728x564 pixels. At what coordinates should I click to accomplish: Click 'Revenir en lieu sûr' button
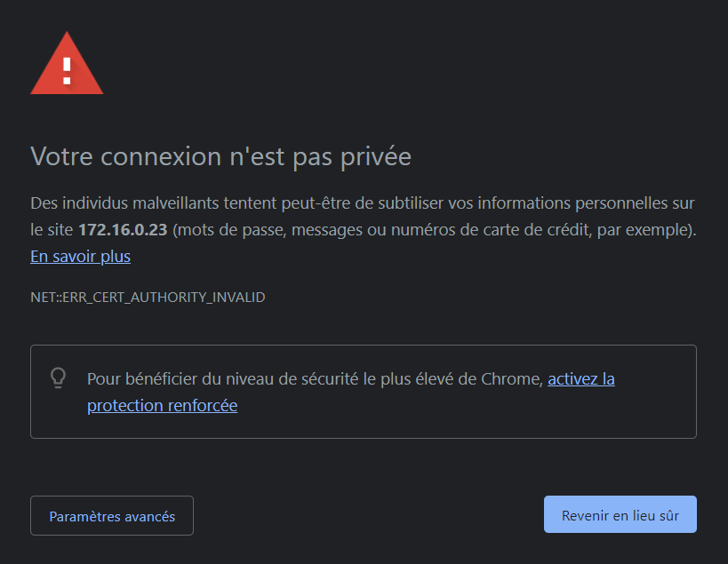[620, 514]
